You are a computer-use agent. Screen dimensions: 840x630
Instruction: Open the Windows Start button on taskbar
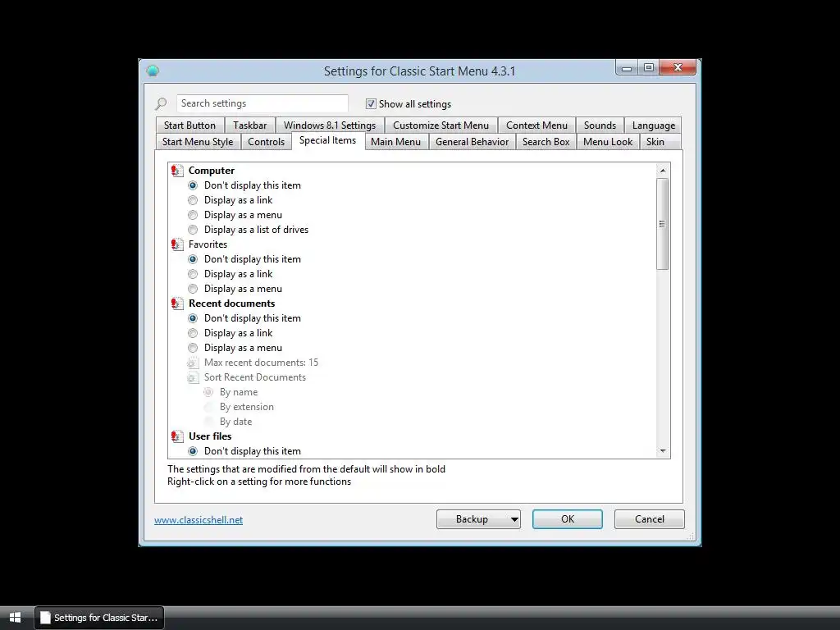click(15, 618)
